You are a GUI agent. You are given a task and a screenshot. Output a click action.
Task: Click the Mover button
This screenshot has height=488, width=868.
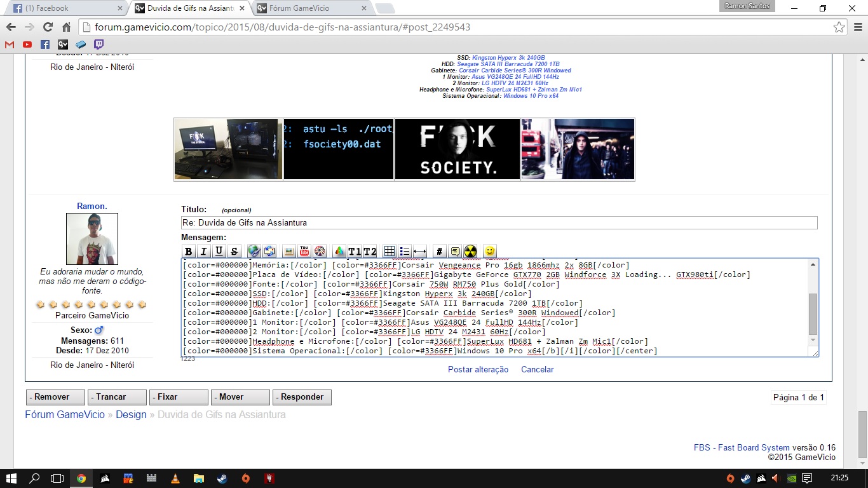pyautogui.click(x=240, y=397)
